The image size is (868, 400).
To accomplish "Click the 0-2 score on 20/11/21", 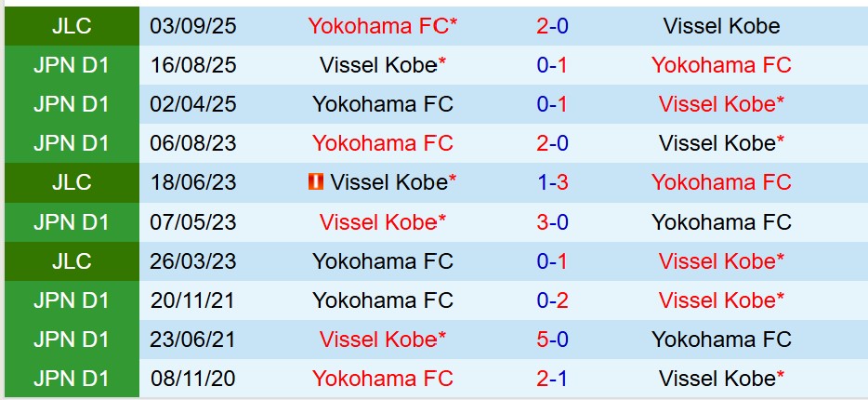I will click(x=552, y=300).
